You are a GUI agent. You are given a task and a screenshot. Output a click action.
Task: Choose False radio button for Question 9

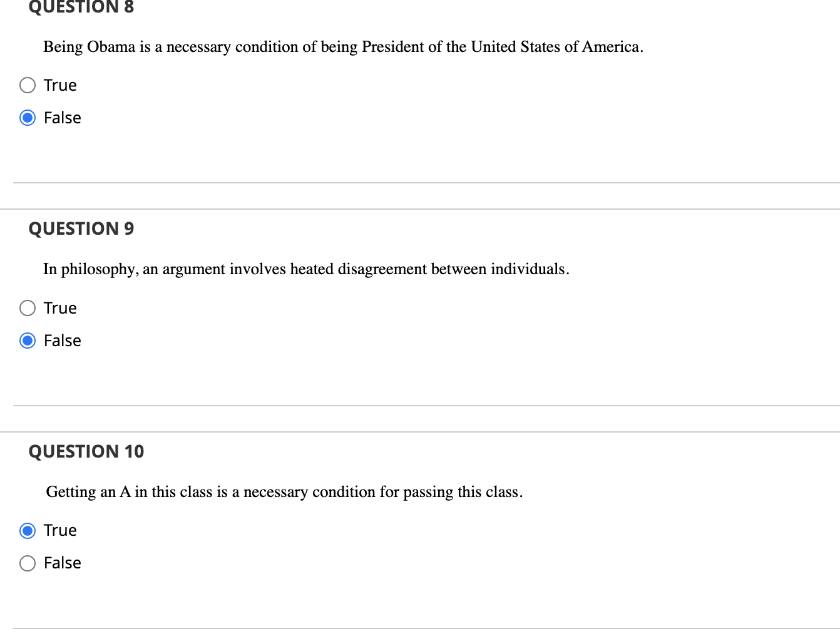click(x=28, y=341)
